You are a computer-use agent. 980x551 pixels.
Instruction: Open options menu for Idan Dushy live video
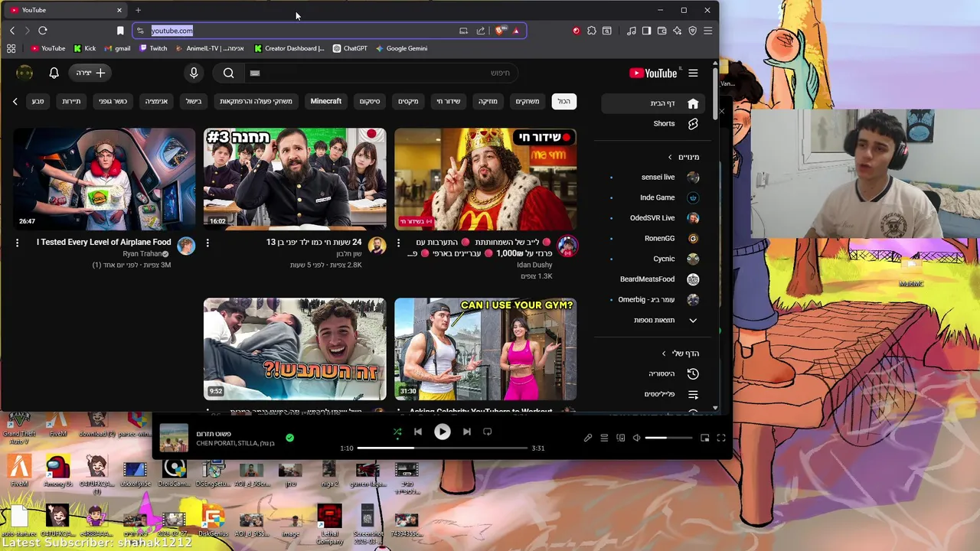pos(398,243)
